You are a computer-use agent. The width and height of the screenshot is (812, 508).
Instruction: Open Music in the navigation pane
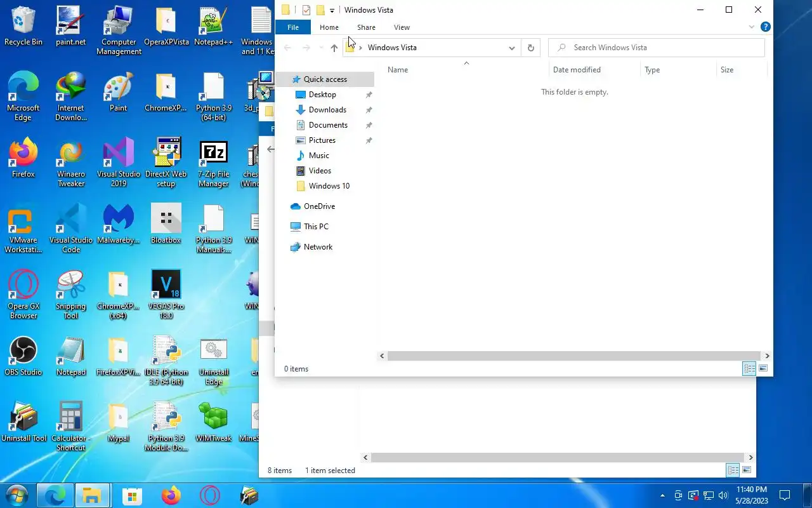[x=319, y=156]
